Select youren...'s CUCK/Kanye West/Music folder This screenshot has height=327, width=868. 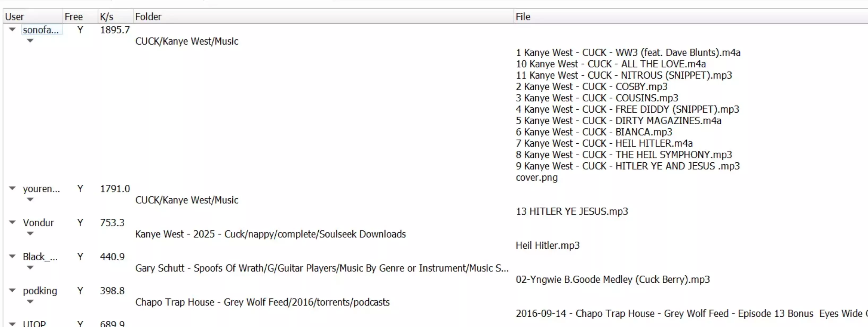pyautogui.click(x=187, y=200)
